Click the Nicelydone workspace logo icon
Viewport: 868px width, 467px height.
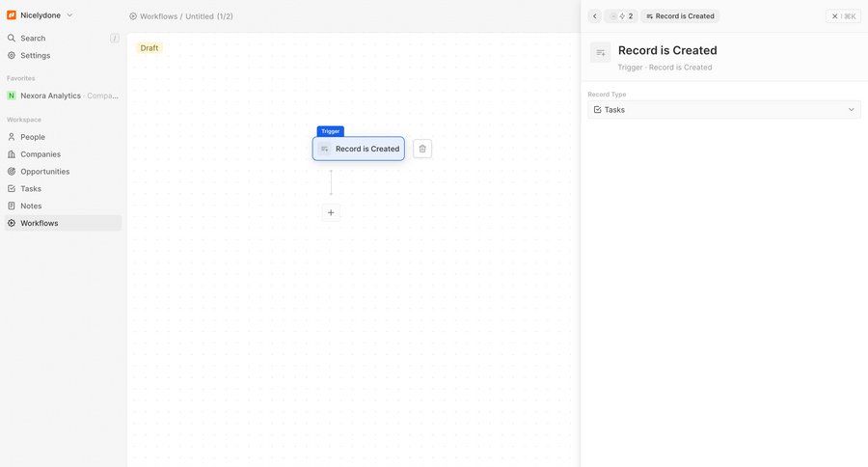(12, 15)
